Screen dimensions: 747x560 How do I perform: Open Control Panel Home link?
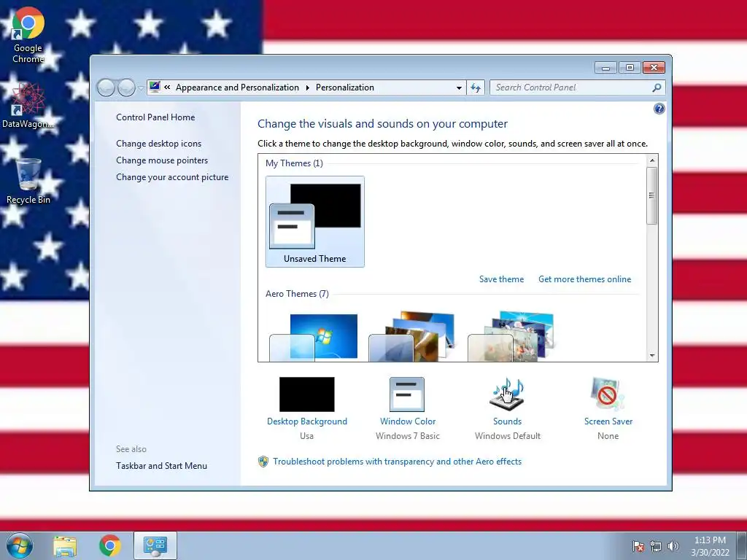pos(155,117)
